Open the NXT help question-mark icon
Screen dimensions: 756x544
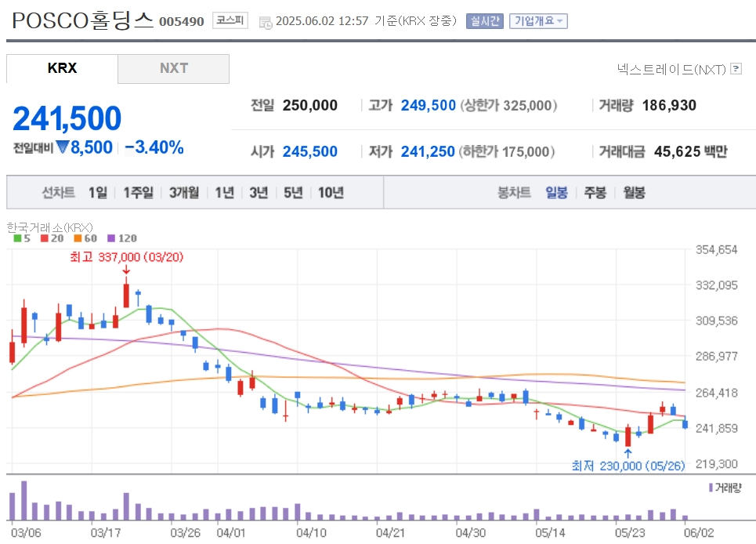(736, 68)
